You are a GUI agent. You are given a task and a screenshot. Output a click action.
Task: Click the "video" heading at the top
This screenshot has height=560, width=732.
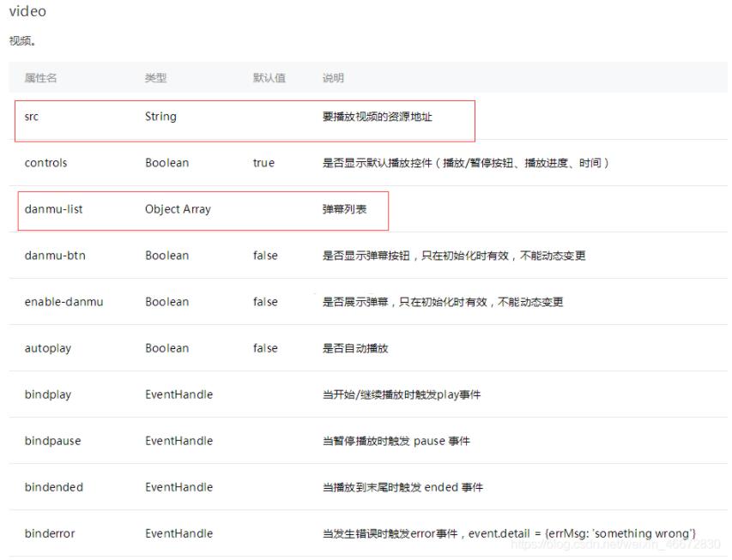tap(27, 12)
